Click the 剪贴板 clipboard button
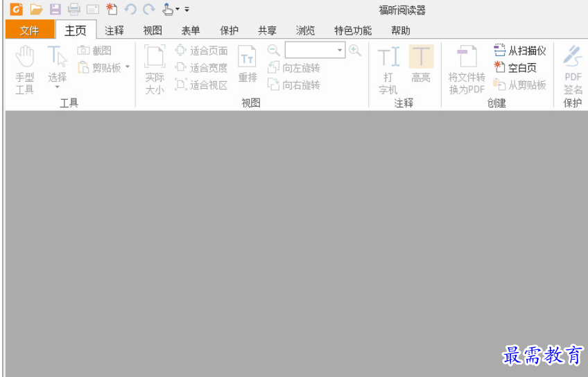 99,68
